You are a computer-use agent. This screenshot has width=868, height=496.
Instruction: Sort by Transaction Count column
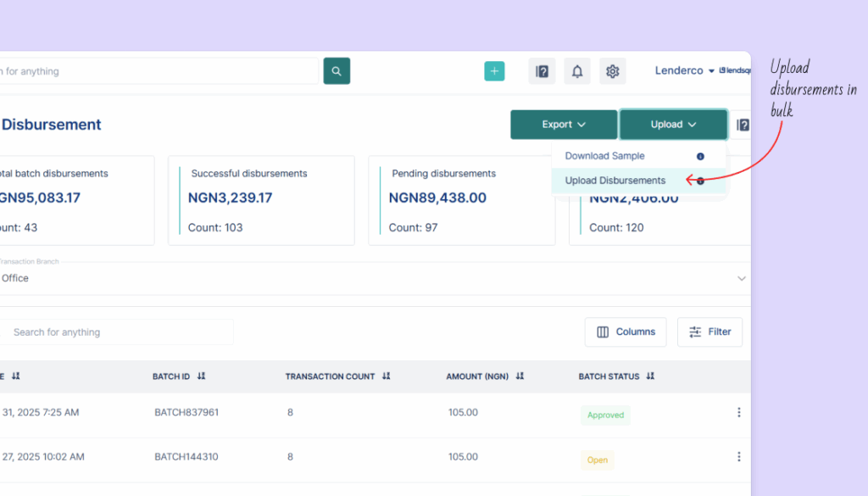pos(387,376)
